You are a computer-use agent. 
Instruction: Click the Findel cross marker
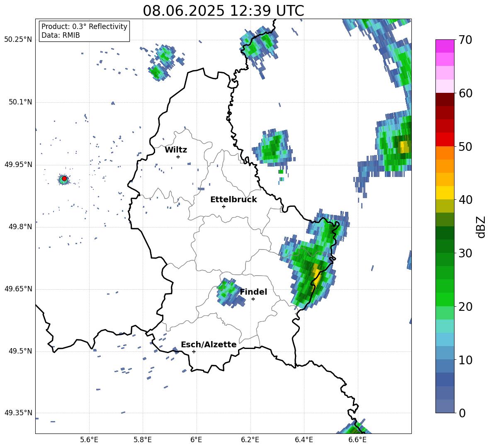click(x=253, y=299)
